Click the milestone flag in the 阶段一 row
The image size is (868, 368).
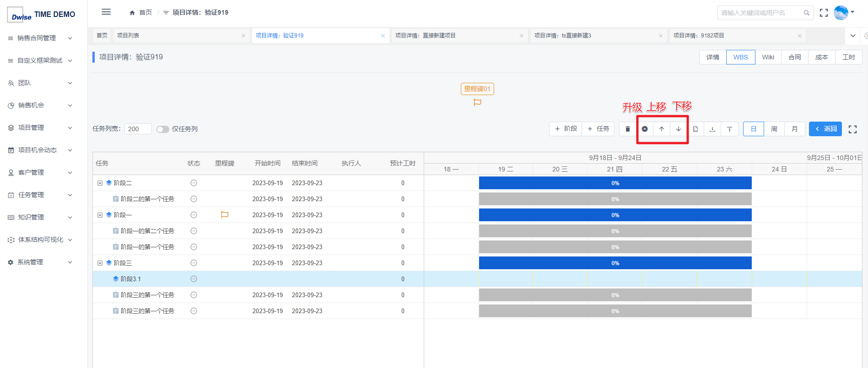click(x=225, y=215)
